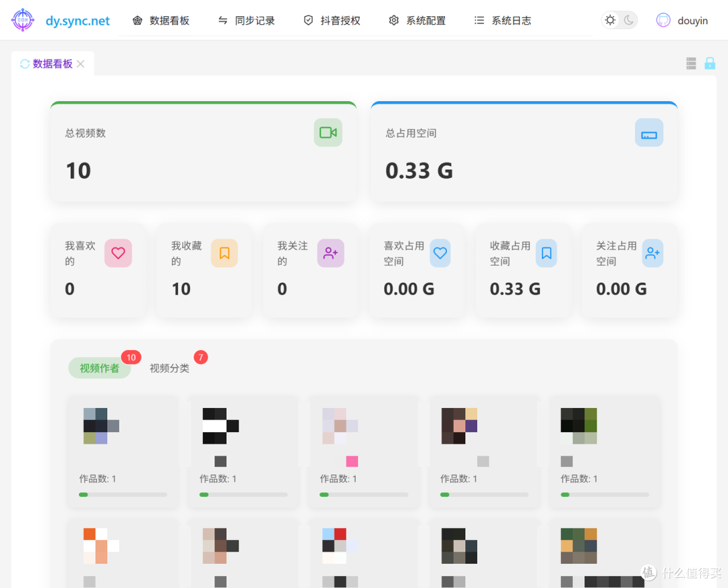Click the 收藏占用空间 value 0.33 G

coord(516,289)
